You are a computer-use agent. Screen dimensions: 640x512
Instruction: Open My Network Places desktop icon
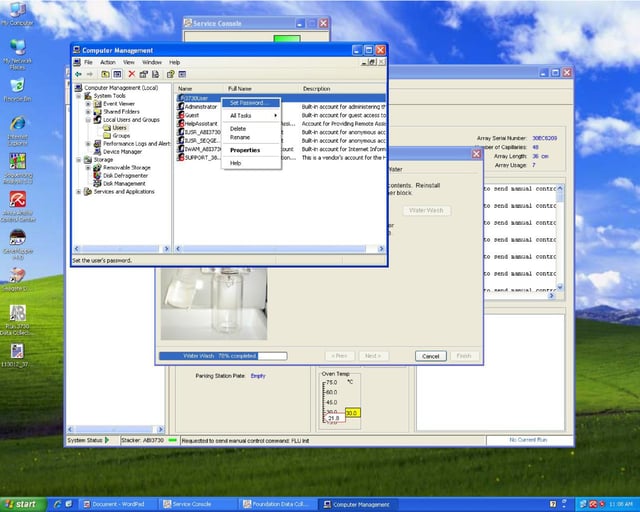(x=17, y=55)
